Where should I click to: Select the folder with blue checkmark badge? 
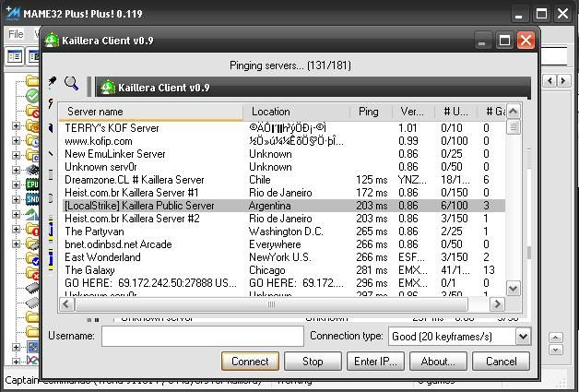tap(32, 259)
